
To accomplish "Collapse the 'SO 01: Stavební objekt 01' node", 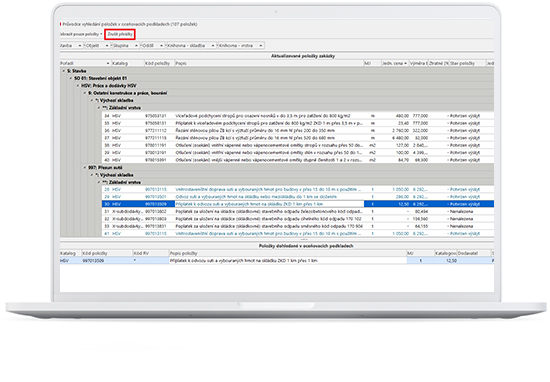I will click(x=71, y=78).
